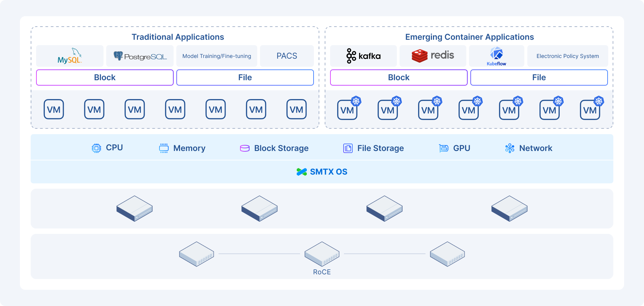The image size is (644, 306).
Task: Click the RoCE center switch
Action: [322, 254]
